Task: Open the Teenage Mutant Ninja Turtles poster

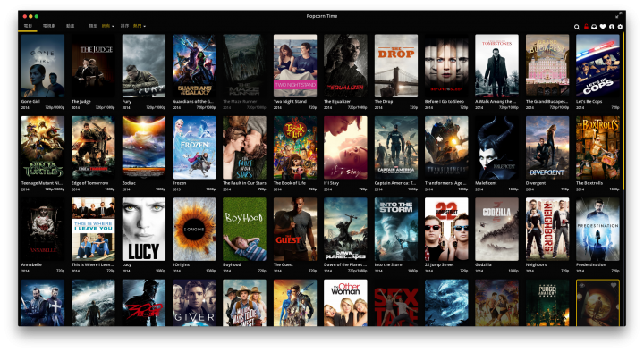Action: (43, 147)
